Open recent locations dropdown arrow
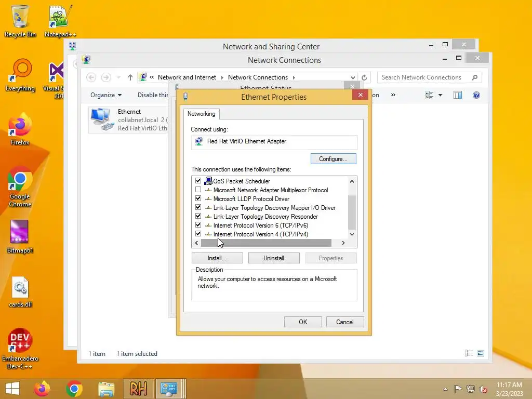The width and height of the screenshot is (532, 399). [x=118, y=78]
